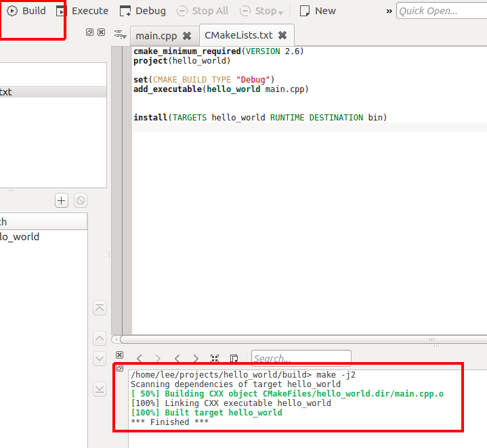The height and width of the screenshot is (448, 487).
Task: Click the scrollbar left arrow under the editor
Action: [117, 340]
